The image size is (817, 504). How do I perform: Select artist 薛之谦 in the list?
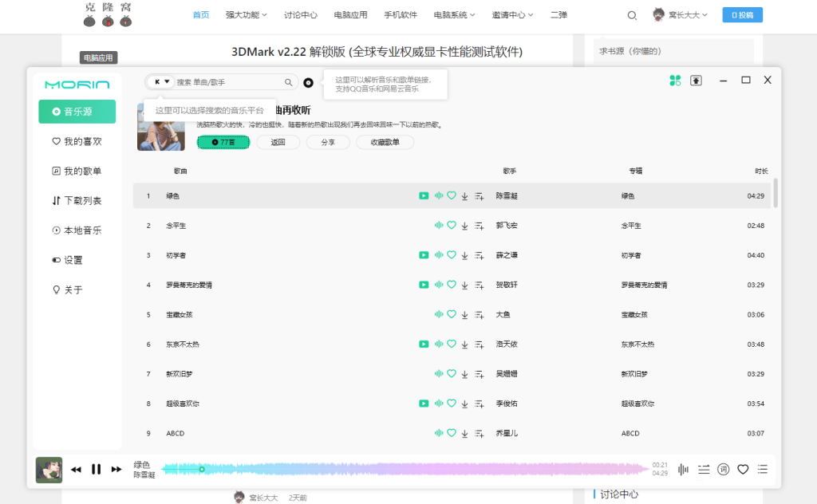point(507,255)
